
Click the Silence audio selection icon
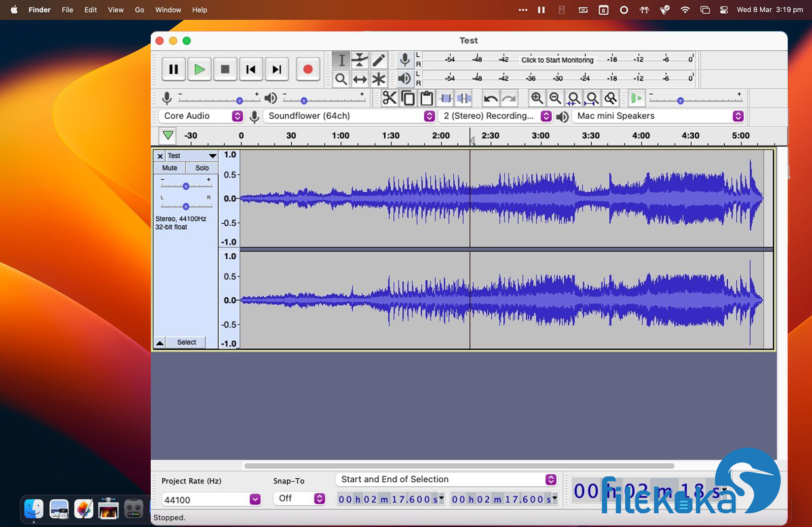tap(464, 98)
